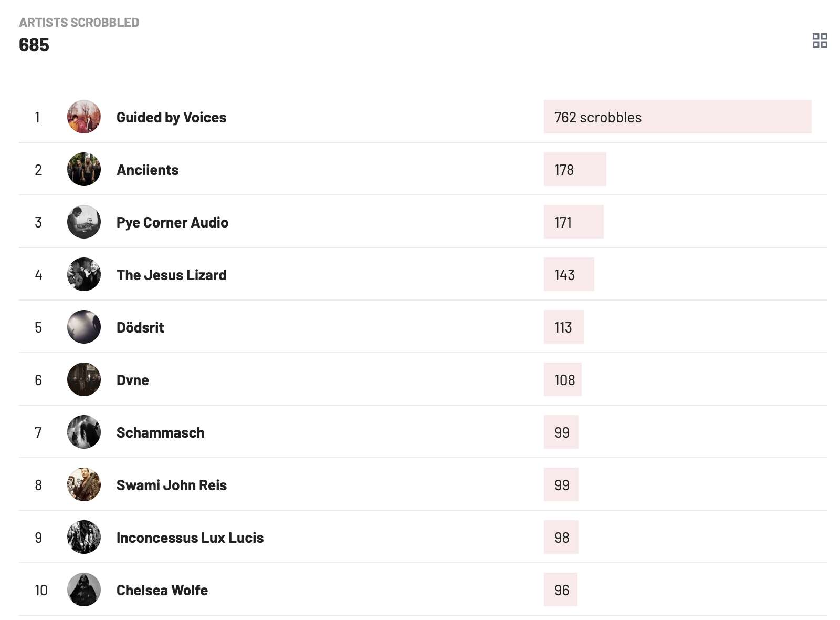Click Anciients artist avatar
This screenshot has height=620, width=840.
tap(84, 169)
